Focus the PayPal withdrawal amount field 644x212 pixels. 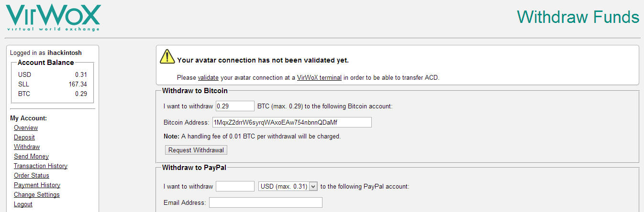(235, 186)
